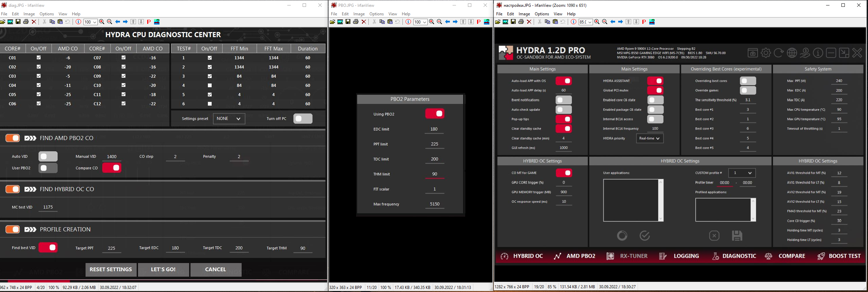Uncheck the C01 core On/Off checkbox
The height and width of the screenshot is (292, 868).
point(39,58)
